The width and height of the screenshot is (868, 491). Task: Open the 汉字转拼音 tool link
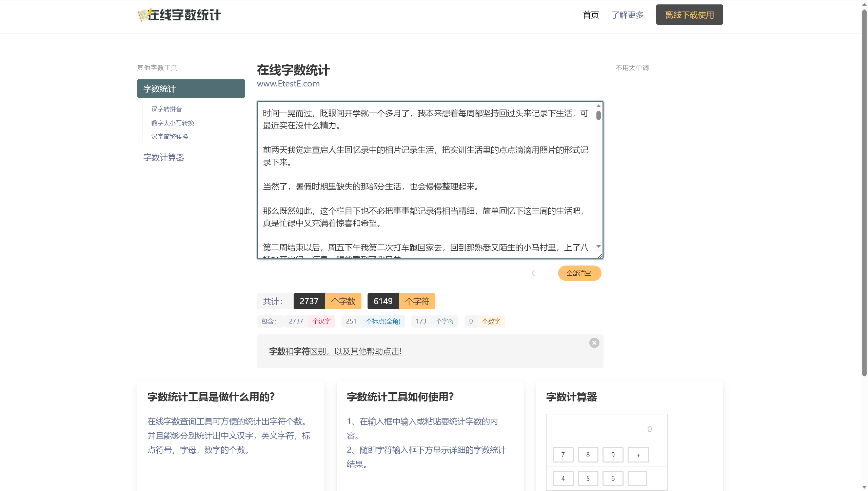(x=166, y=109)
